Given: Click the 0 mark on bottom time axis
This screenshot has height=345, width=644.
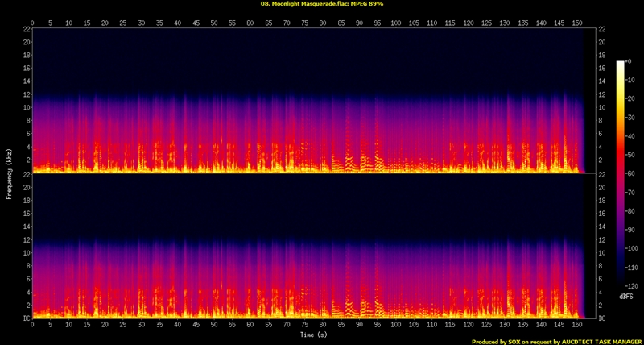Looking at the screenshot, I should tap(33, 325).
